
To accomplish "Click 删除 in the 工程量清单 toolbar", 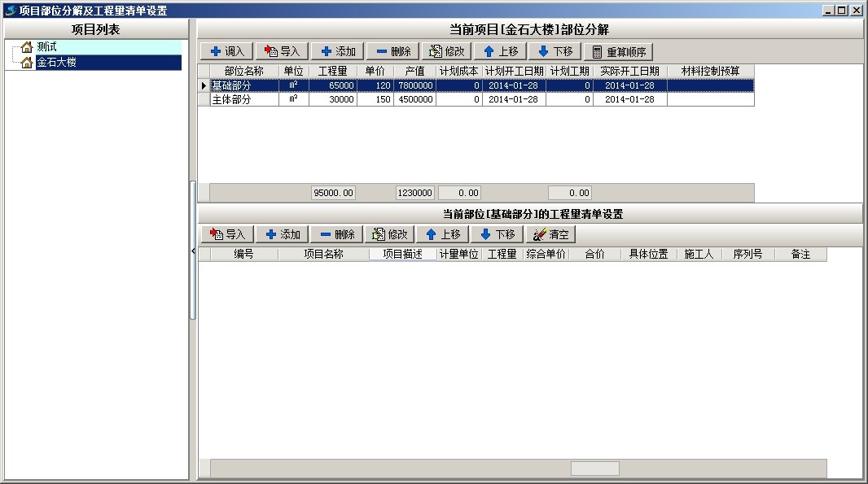I will tap(336, 234).
